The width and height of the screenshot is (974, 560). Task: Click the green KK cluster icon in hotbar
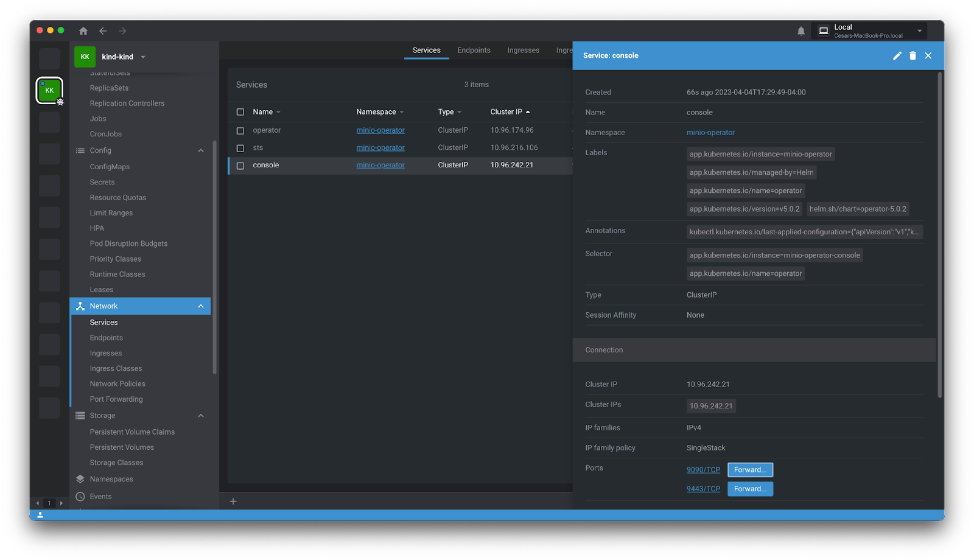click(49, 91)
